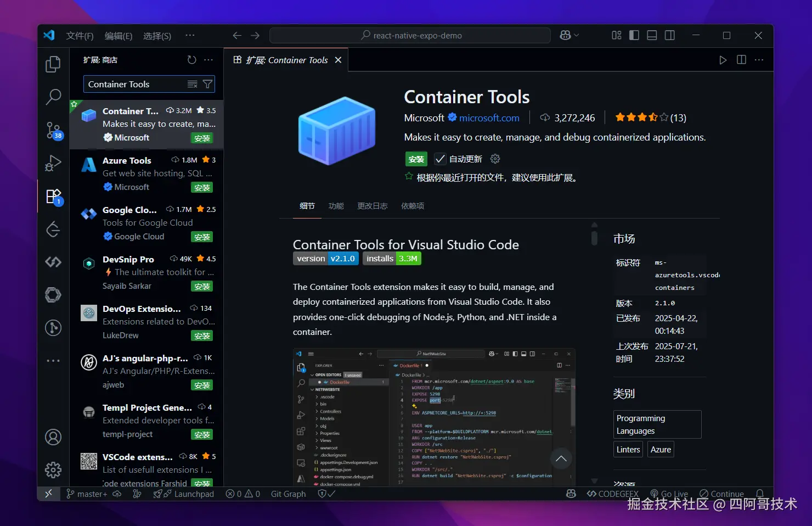
Task: Open the notifications bell in status bar
Action: pyautogui.click(x=760, y=494)
